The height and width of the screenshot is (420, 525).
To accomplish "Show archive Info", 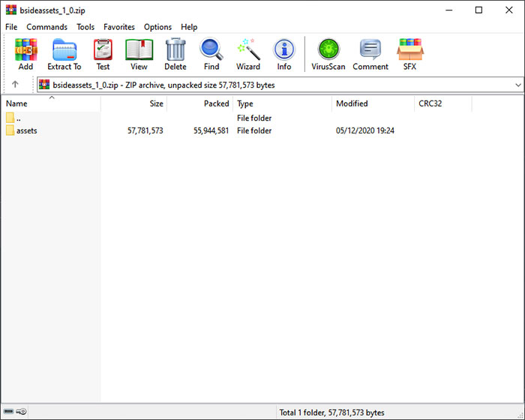I will click(284, 54).
